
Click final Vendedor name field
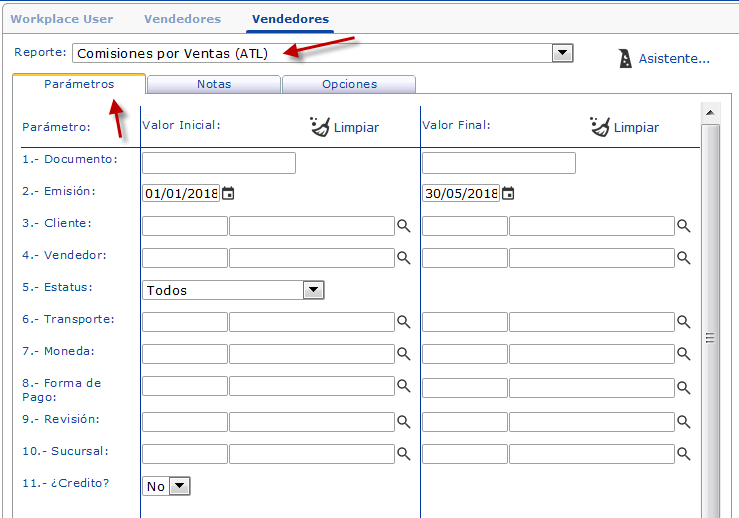[592, 258]
